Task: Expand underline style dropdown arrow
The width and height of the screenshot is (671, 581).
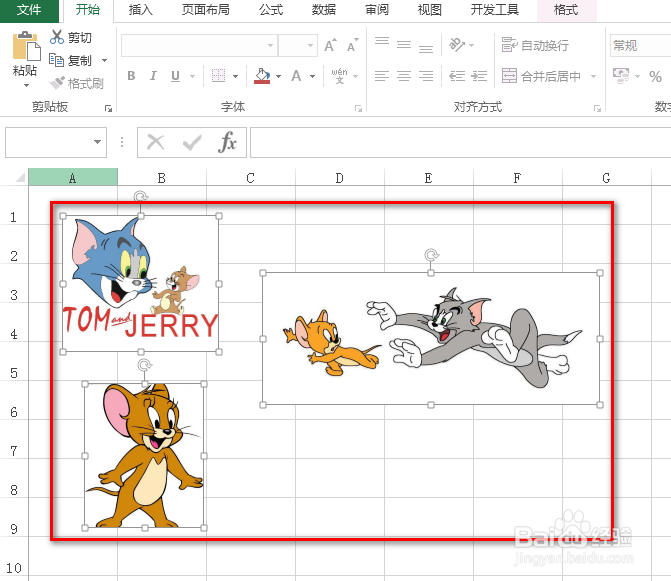Action: pos(193,77)
